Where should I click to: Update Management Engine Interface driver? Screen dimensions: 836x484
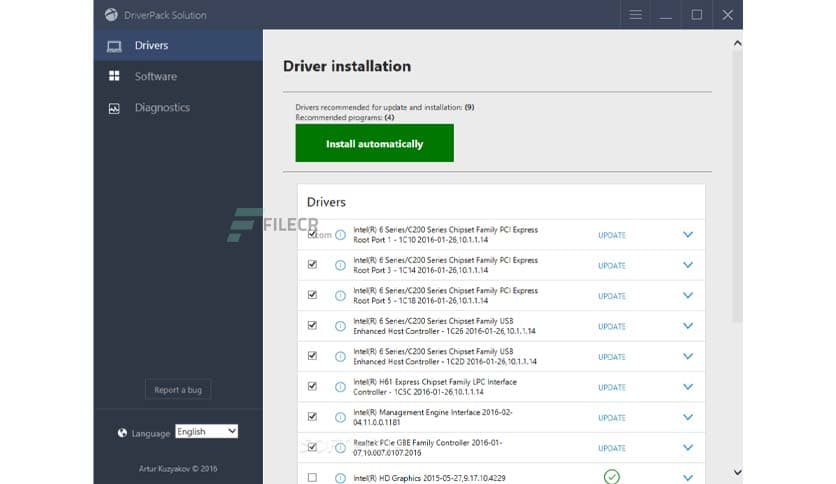point(612,417)
